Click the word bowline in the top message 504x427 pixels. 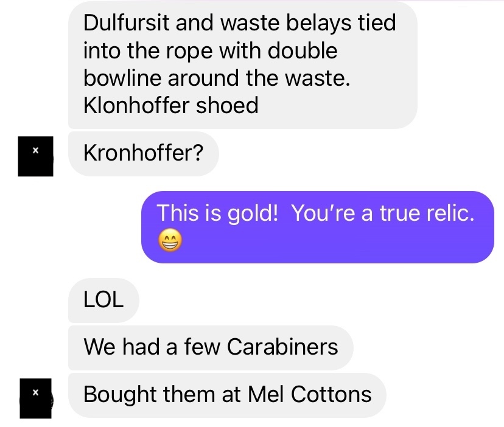pyautogui.click(x=122, y=78)
